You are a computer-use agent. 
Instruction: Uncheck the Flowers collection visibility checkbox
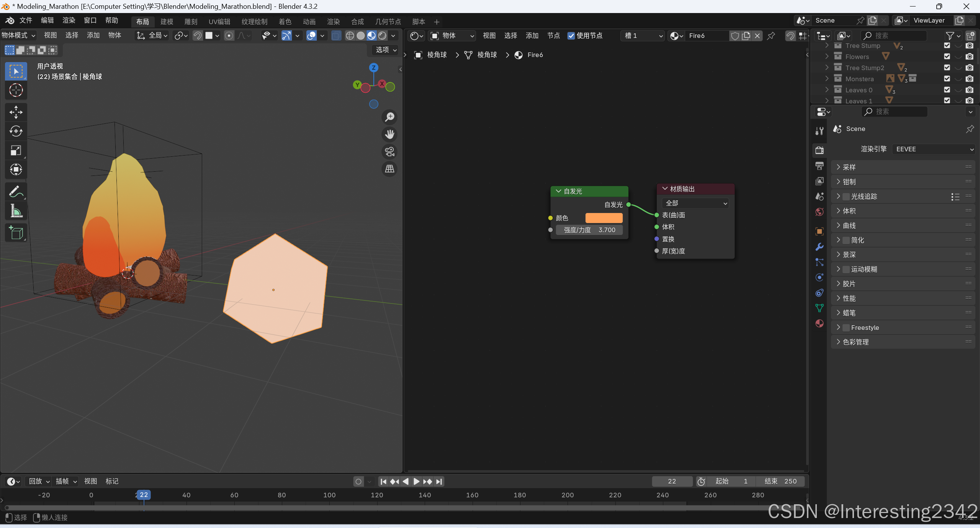point(947,57)
